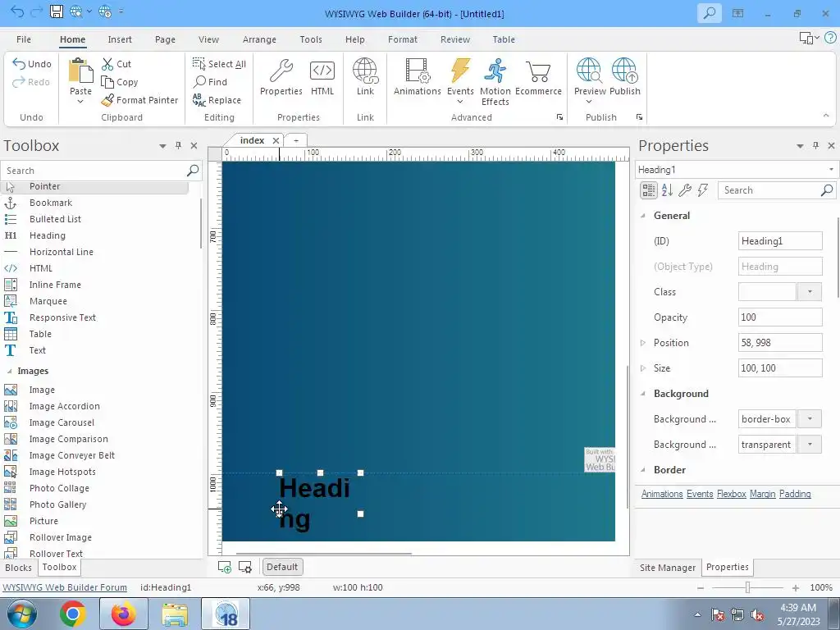Image resolution: width=840 pixels, height=630 pixels.
Task: Open the Heading1 object selector dropdown
Action: (x=831, y=170)
